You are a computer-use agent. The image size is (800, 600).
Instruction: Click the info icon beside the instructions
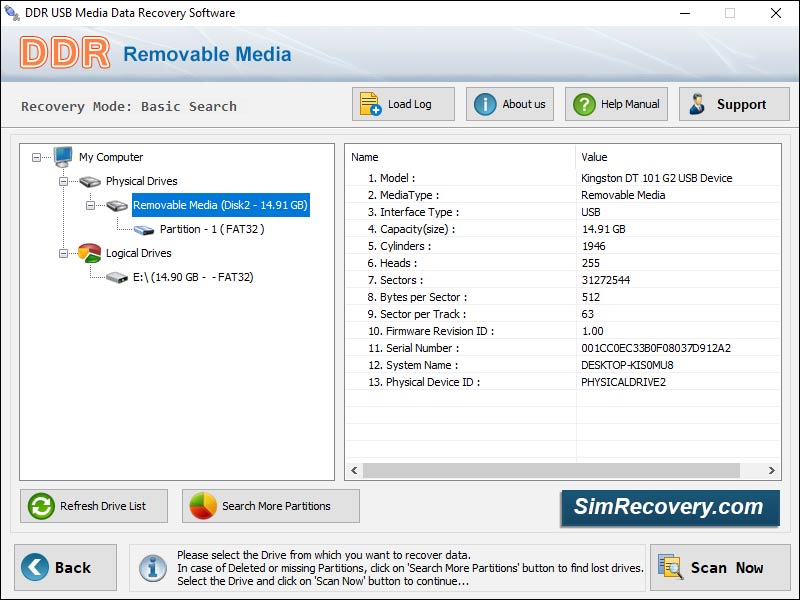pyautogui.click(x=152, y=567)
